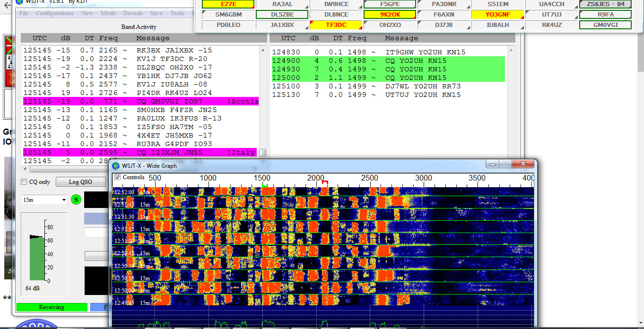Open the File menu
The image size is (644, 329).
tap(23, 13)
